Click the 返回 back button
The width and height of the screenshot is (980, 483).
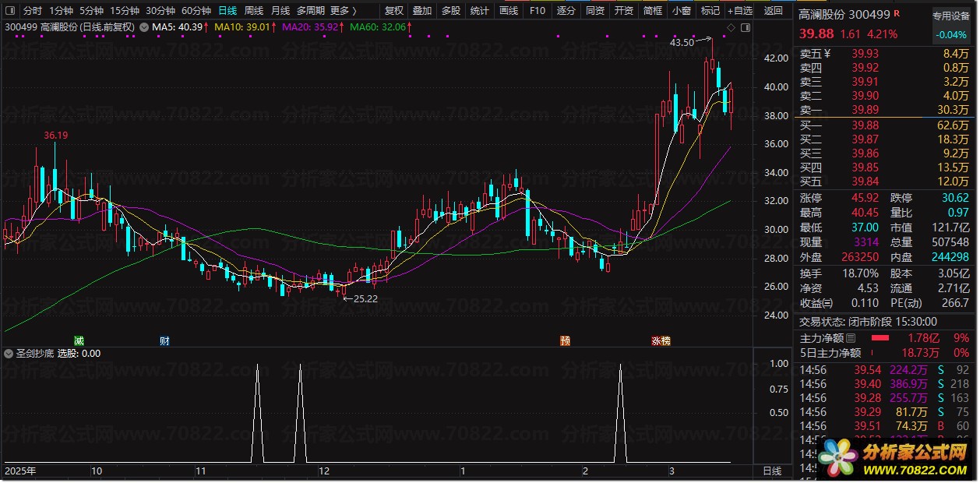[x=774, y=11]
